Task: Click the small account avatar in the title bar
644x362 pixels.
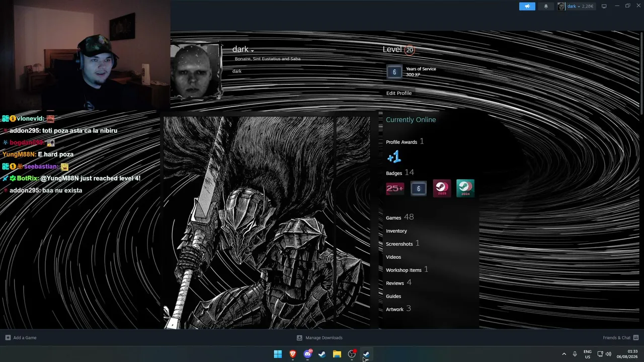Action: click(x=561, y=7)
